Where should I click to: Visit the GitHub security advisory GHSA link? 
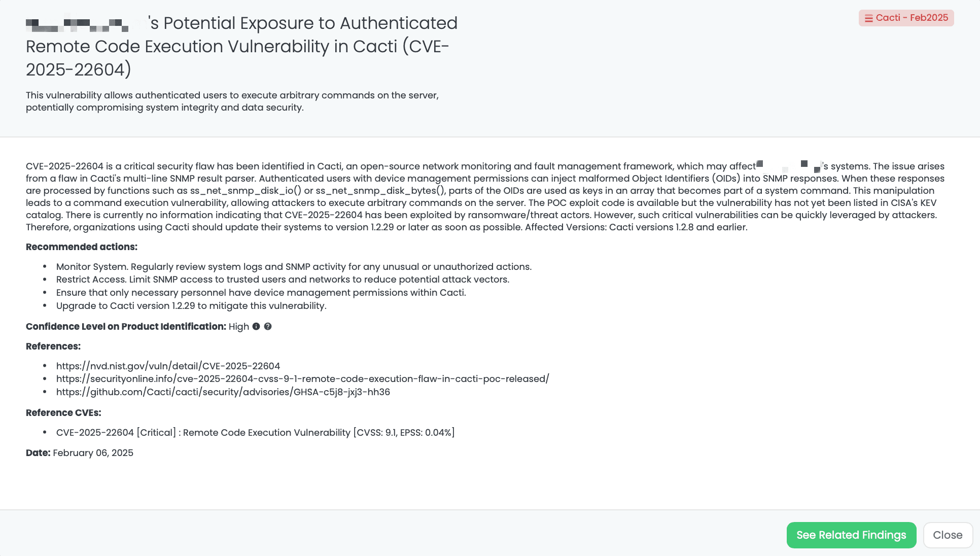pyautogui.click(x=223, y=392)
